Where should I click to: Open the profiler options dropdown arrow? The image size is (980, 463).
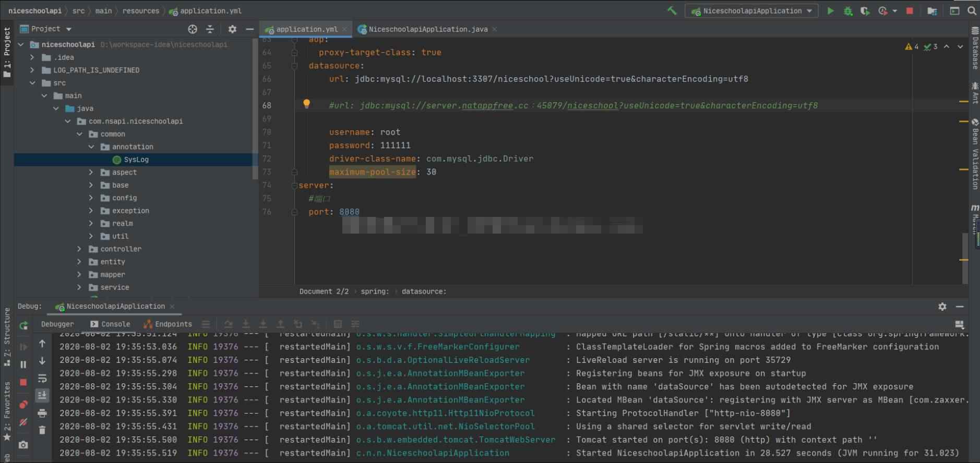point(895,11)
